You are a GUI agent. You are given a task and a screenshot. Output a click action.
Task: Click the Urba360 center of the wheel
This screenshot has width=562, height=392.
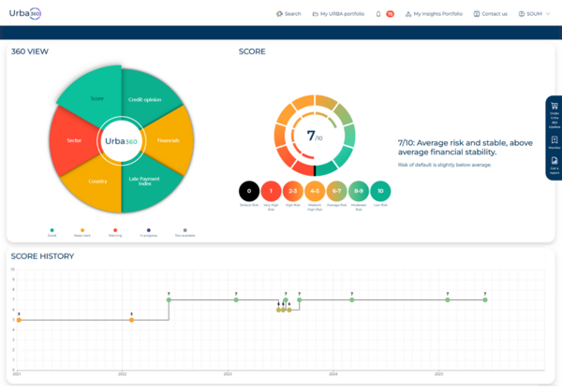(x=121, y=141)
